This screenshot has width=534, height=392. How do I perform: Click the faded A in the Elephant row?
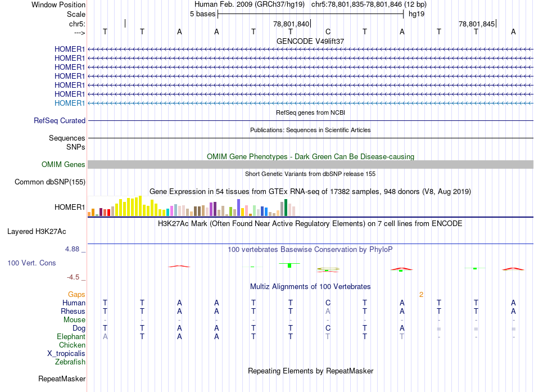pyautogui.click(x=105, y=336)
